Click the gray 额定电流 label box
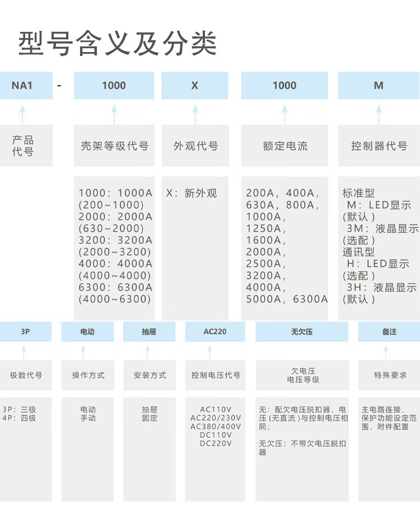Screen dimensions: 420x511 [285, 146]
